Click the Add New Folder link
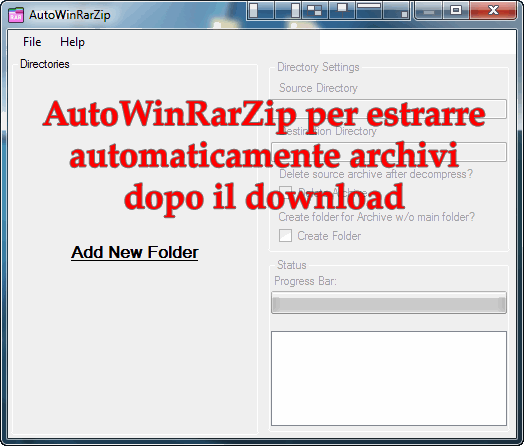Image resolution: width=524 pixels, height=446 pixels. point(135,252)
